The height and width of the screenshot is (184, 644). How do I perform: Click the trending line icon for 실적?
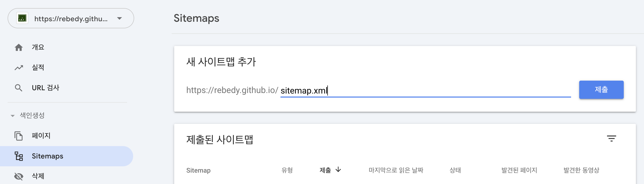click(19, 67)
